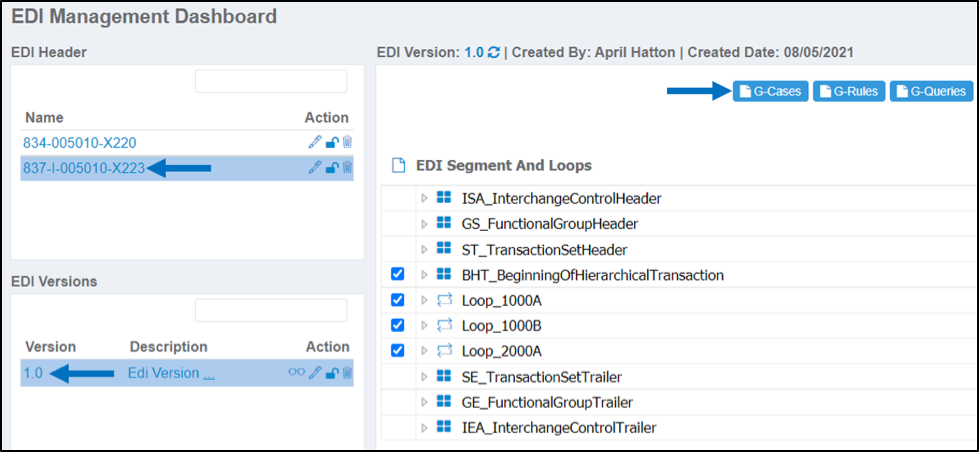Edit version 1.0 with pencil icon
Image resolution: width=979 pixels, height=452 pixels.
[315, 373]
